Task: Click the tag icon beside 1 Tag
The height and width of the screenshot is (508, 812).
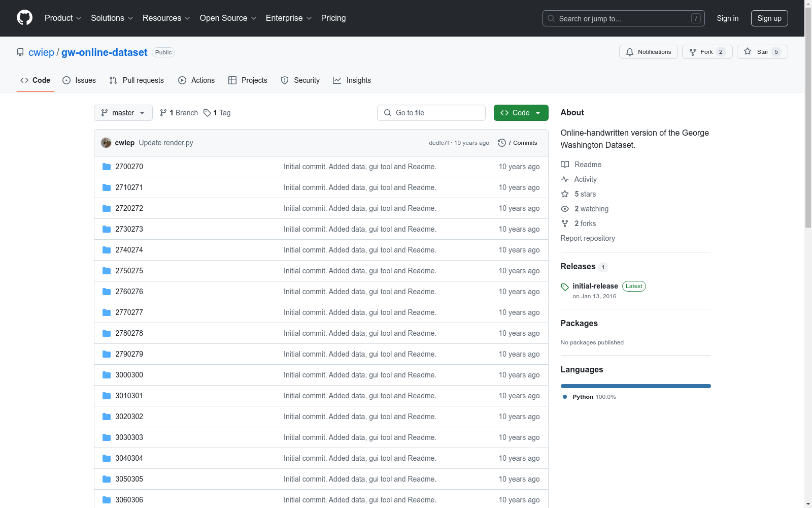Action: (x=207, y=113)
